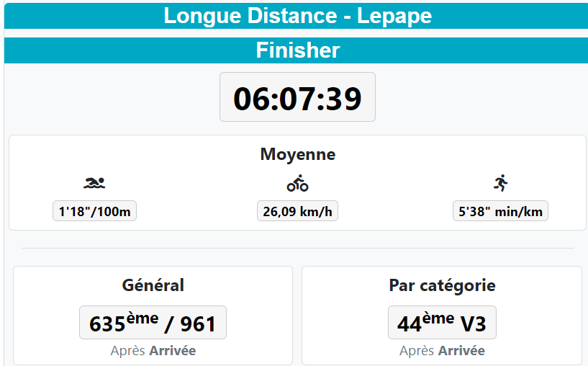This screenshot has width=588, height=366.
Task: Click the horizontal divider below Moyenne panel
Action: pos(297,248)
